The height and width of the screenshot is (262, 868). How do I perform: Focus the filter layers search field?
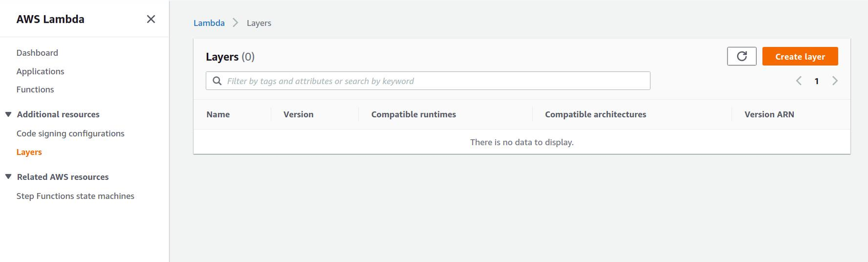click(437, 81)
